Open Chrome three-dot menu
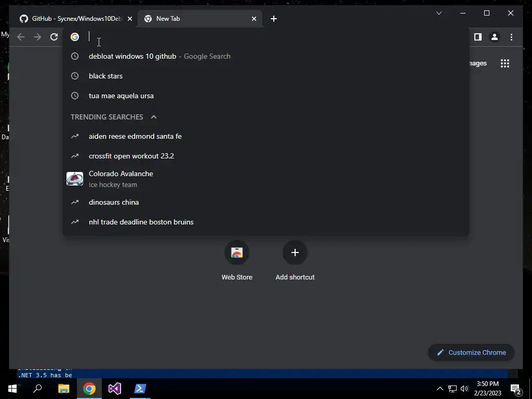532x399 pixels. 511,37
